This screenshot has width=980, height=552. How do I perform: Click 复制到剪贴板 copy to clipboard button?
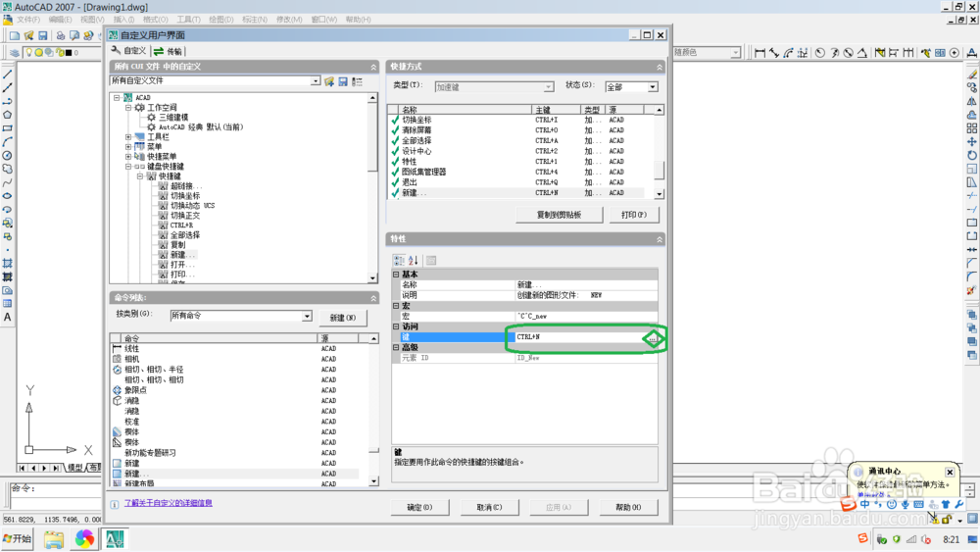(x=560, y=215)
